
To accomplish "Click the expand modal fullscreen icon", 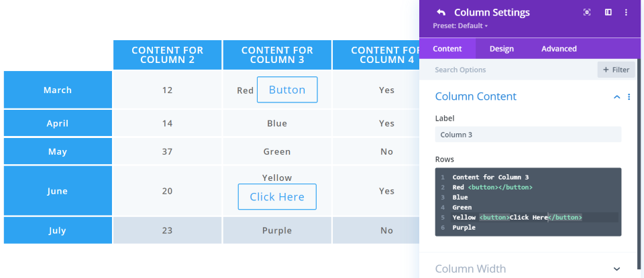I will coord(587,12).
